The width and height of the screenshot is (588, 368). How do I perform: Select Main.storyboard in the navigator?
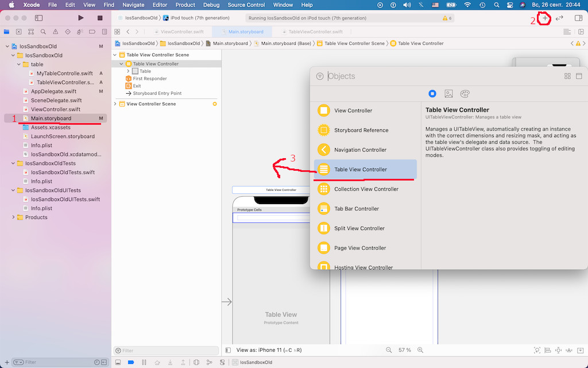(56, 118)
